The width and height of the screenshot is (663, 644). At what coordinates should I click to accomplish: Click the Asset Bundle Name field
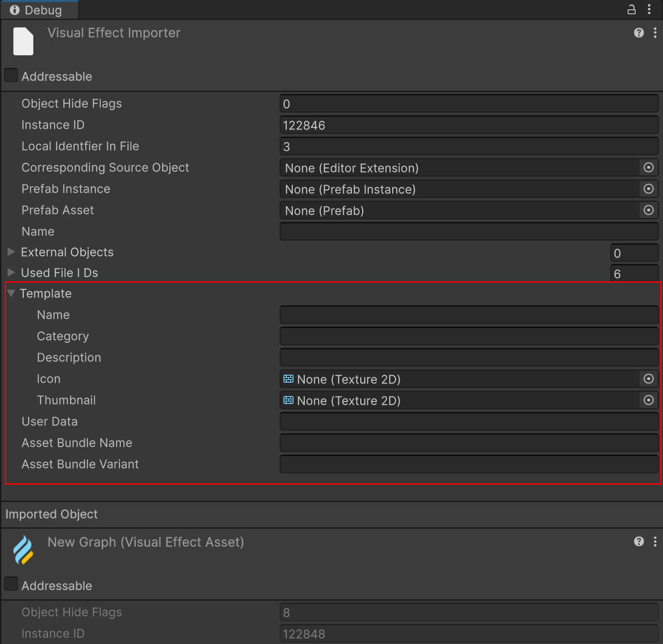click(x=468, y=443)
